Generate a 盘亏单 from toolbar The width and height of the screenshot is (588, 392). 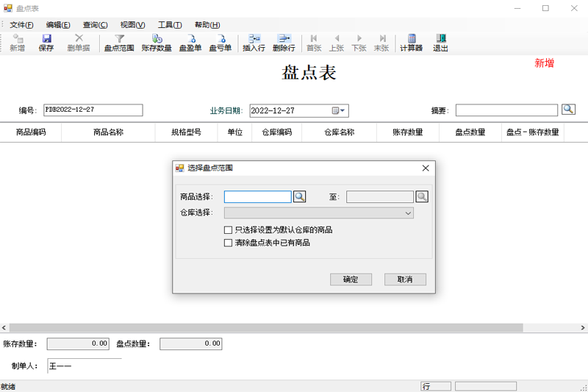220,43
